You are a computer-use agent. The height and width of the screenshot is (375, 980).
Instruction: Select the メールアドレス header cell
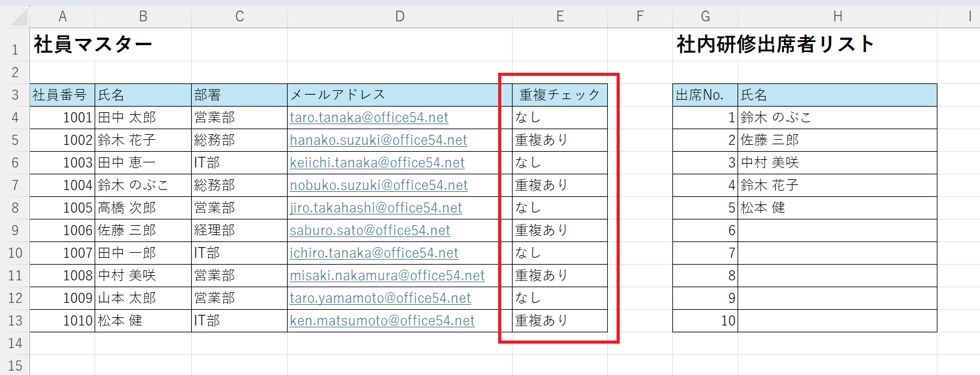[x=400, y=95]
